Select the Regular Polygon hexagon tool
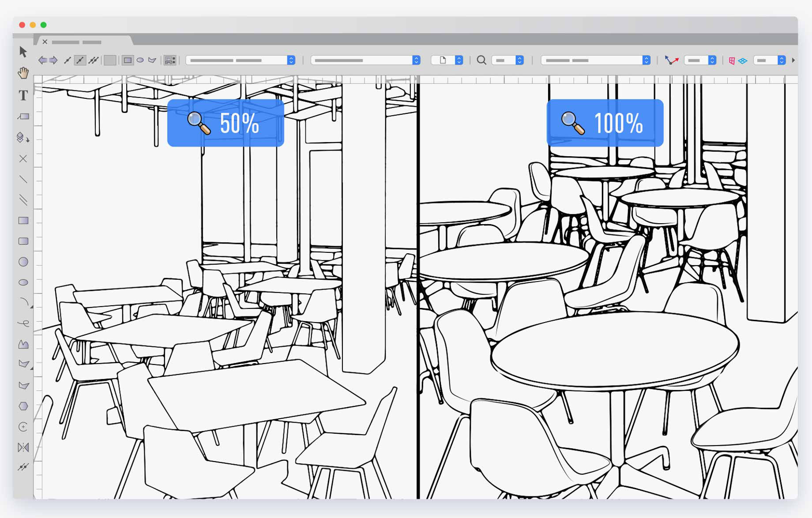Screen dimensions: 812x518 pyautogui.click(x=23, y=406)
